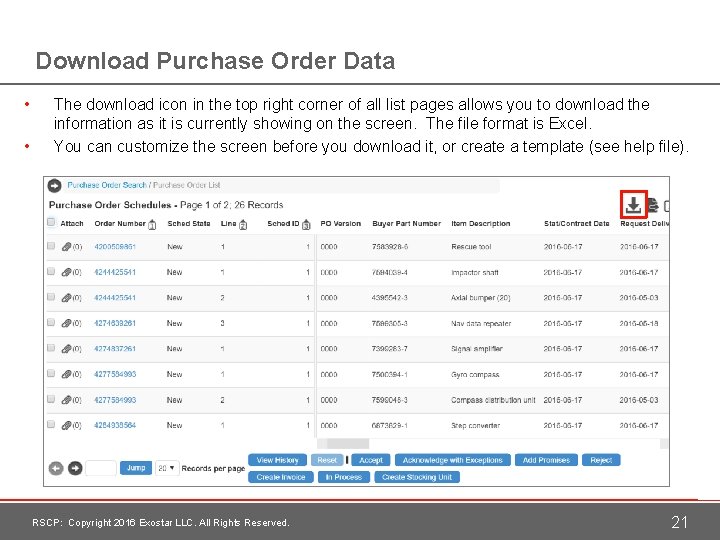Viewport: 720px width, 540px height.
Task: Click the Stat/Contract Date column header
Action: [x=577, y=224]
